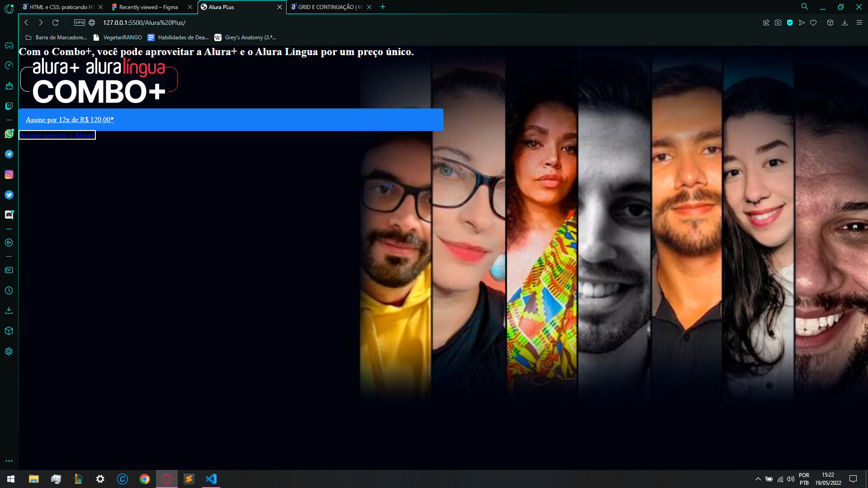868x488 pixels.
Task: Click the send-to-Flow arrow icon
Action: 802,23
